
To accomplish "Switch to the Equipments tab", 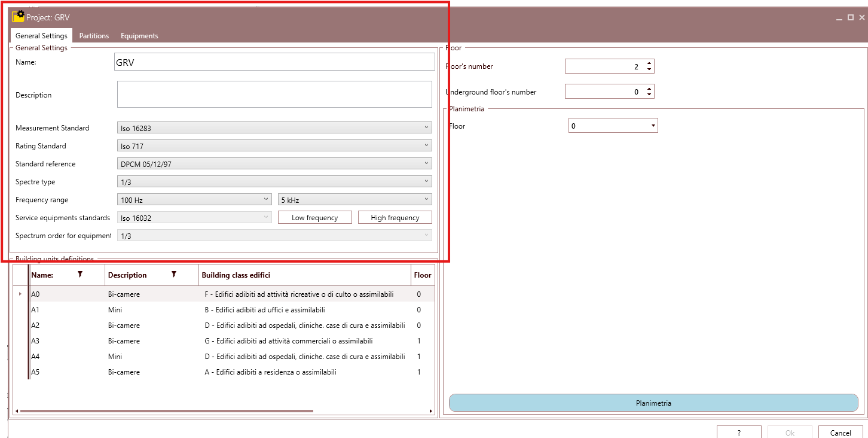I will pos(139,36).
